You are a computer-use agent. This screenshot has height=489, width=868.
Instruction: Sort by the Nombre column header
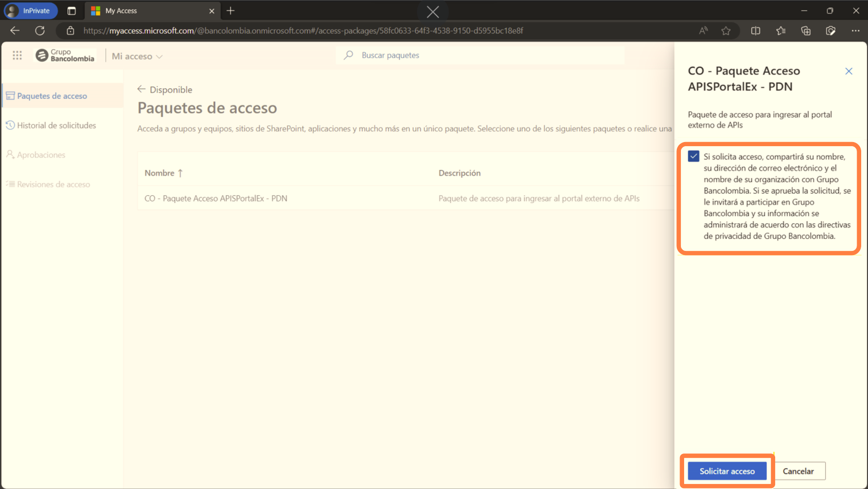click(163, 173)
